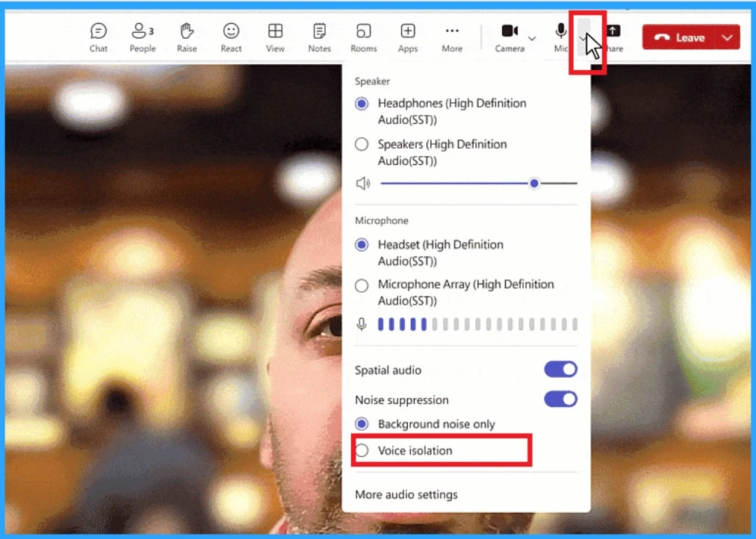Viewport: 756px width, 539px height.
Task: Mute the Mic
Action: coord(561,37)
